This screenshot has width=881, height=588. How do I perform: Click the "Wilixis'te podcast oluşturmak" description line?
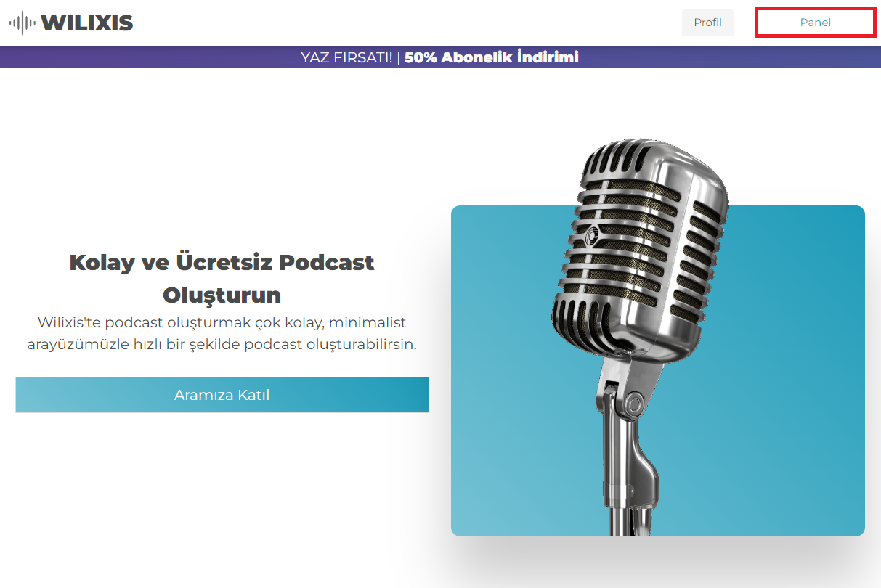click(222, 322)
